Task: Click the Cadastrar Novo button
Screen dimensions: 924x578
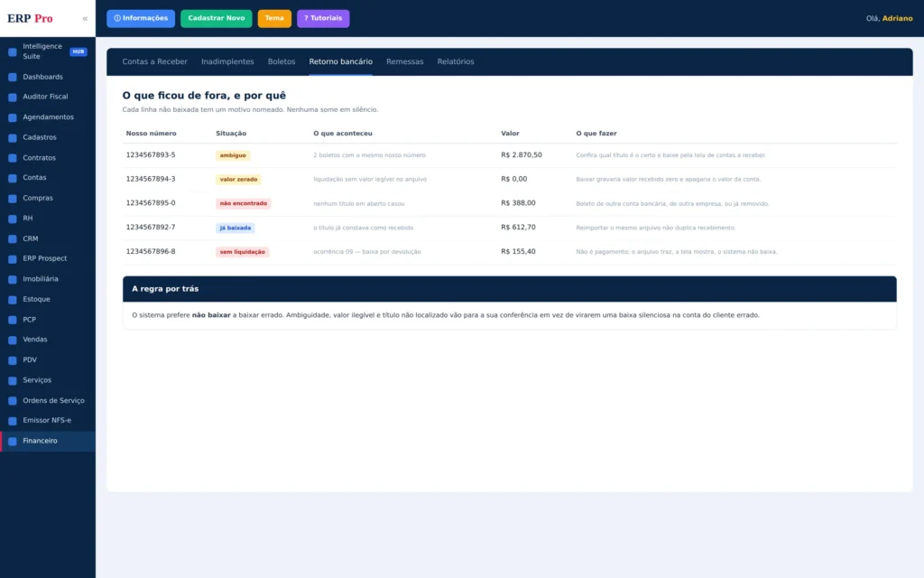Action: click(217, 18)
